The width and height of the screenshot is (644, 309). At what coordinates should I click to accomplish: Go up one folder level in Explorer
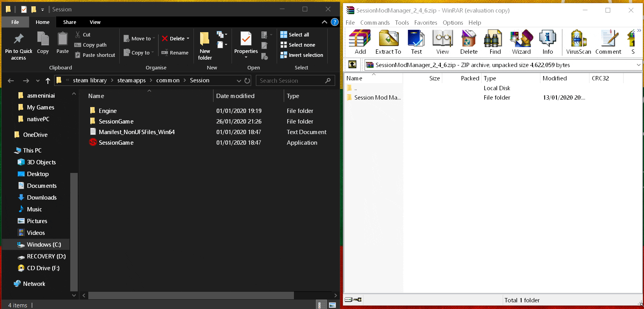(x=48, y=80)
